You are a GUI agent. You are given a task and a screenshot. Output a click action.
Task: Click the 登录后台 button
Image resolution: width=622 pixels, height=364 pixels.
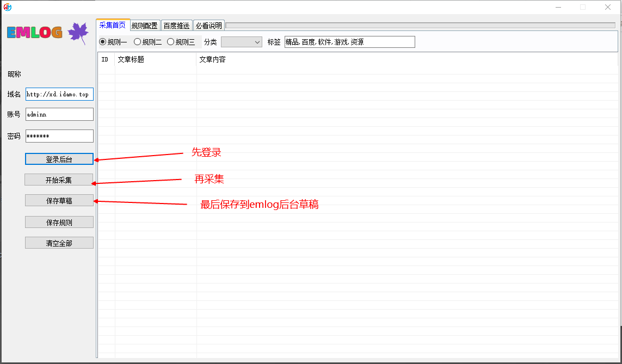[59, 159]
